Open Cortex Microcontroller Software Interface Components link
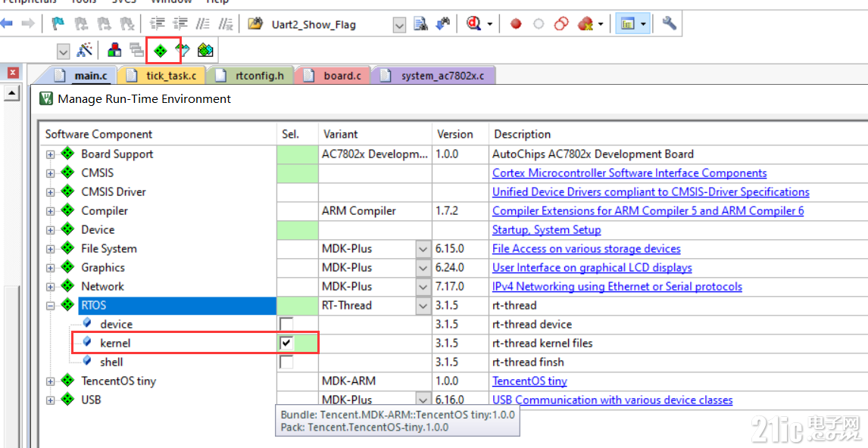Screen dimensions: 868x448 click(x=629, y=173)
